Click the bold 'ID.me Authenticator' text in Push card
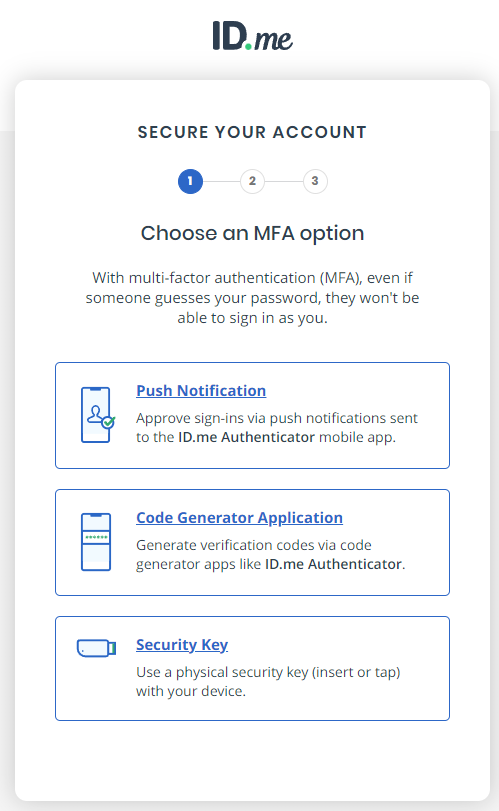 (246, 437)
